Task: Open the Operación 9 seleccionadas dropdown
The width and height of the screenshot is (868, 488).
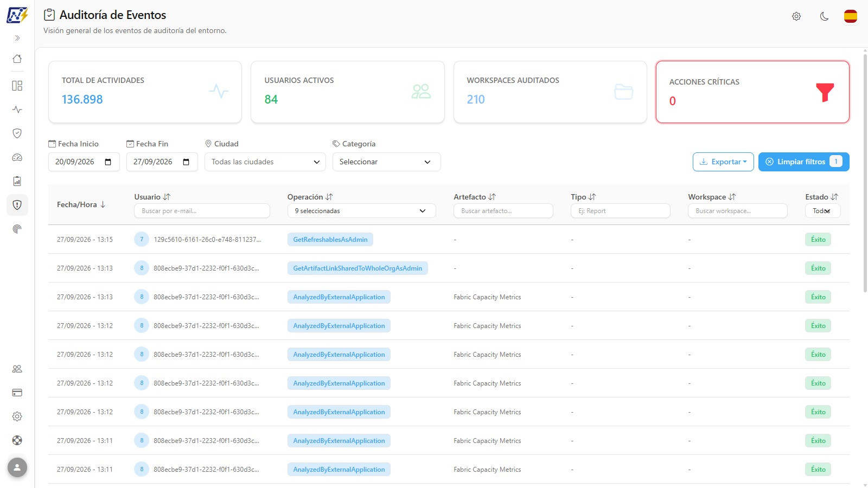Action: coord(361,211)
